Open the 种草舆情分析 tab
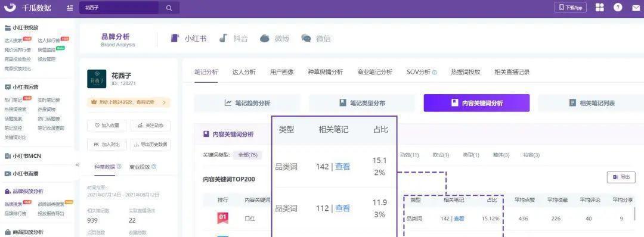 coord(326,72)
